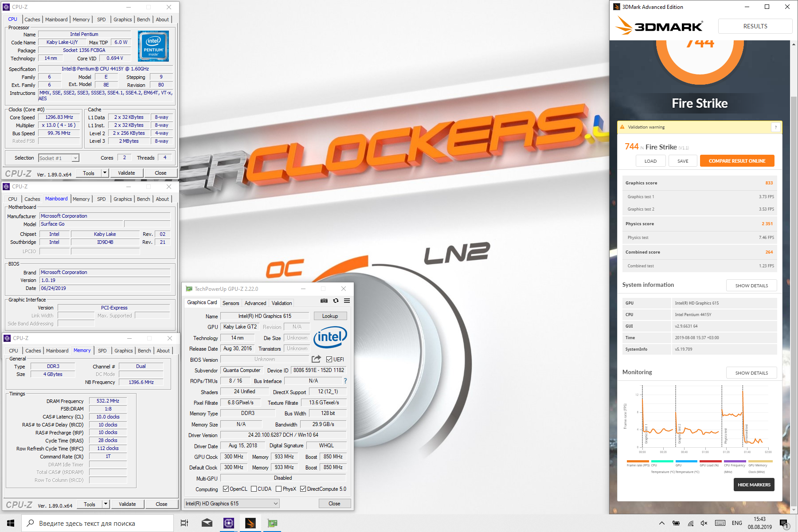Toggle CUDA checkbox

[254, 489]
